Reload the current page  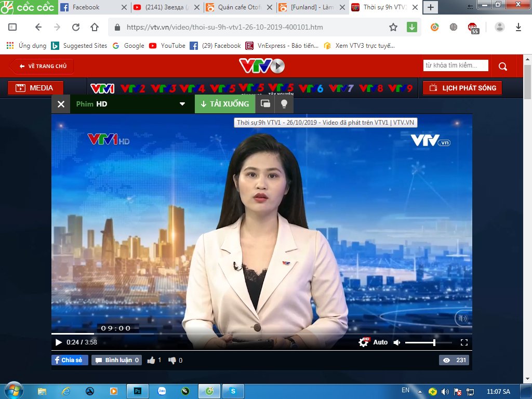click(76, 27)
